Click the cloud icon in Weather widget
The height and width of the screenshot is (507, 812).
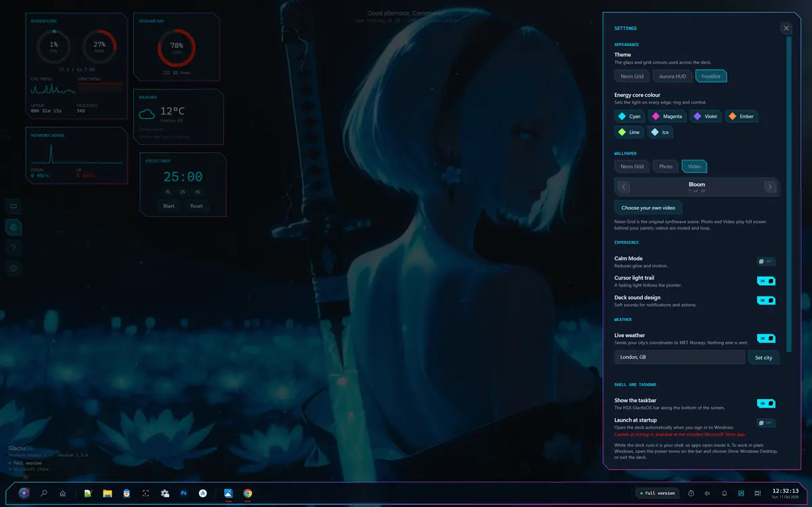tap(147, 114)
